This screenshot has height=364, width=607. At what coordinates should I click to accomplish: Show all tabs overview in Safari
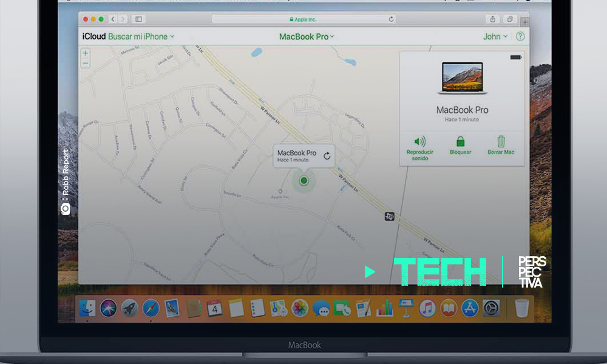[x=510, y=19]
